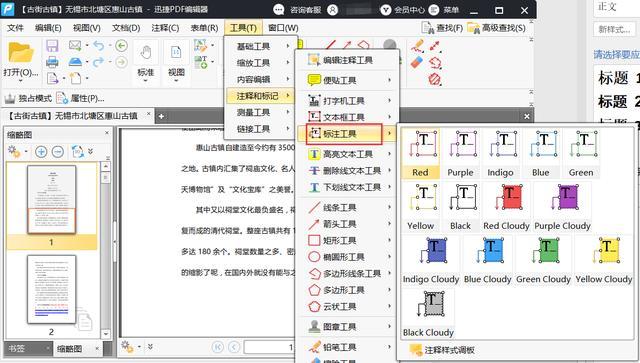Click the thumbnail zoom-in plus icon
The height and width of the screenshot is (363, 640).
(x=41, y=152)
